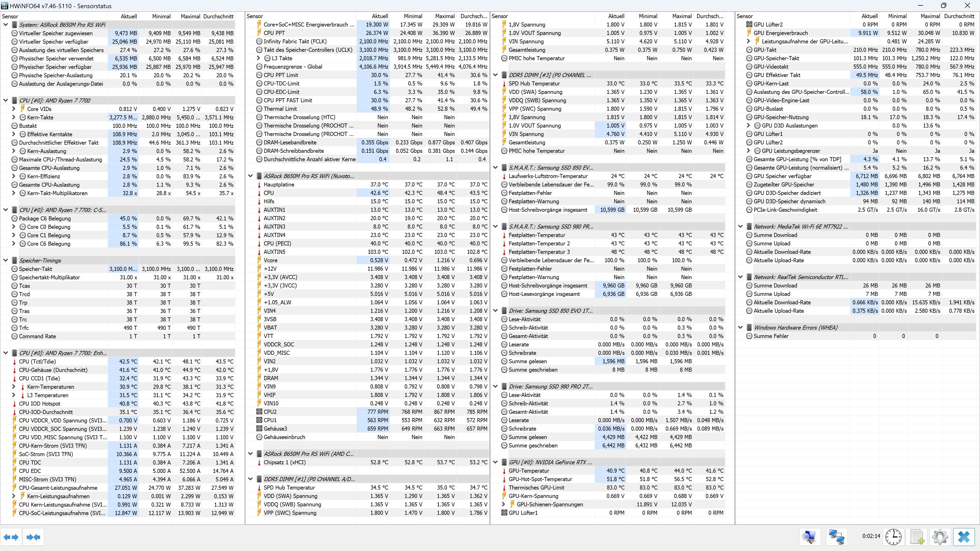Click the lightning icon beside GPU Energieverbrauch
Screen dimensions: 980x551
pos(749,33)
